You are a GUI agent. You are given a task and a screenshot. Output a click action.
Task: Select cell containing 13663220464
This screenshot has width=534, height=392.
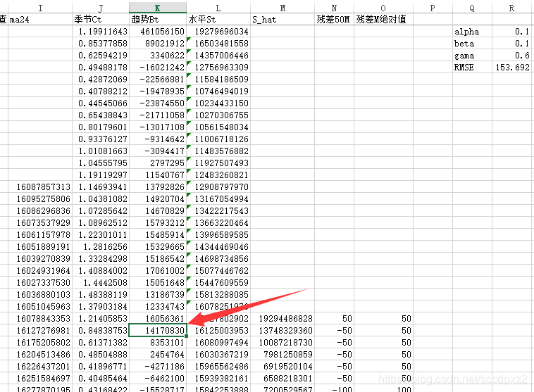(218, 222)
